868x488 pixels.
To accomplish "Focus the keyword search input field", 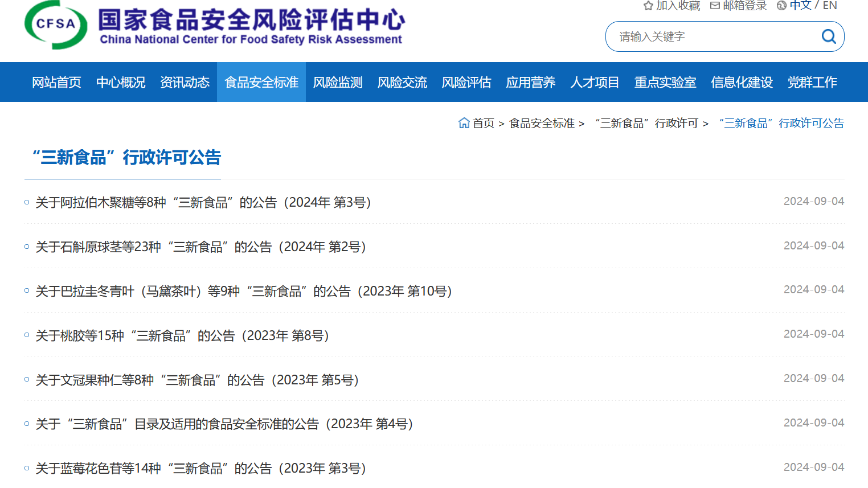I will pyautogui.click(x=712, y=36).
